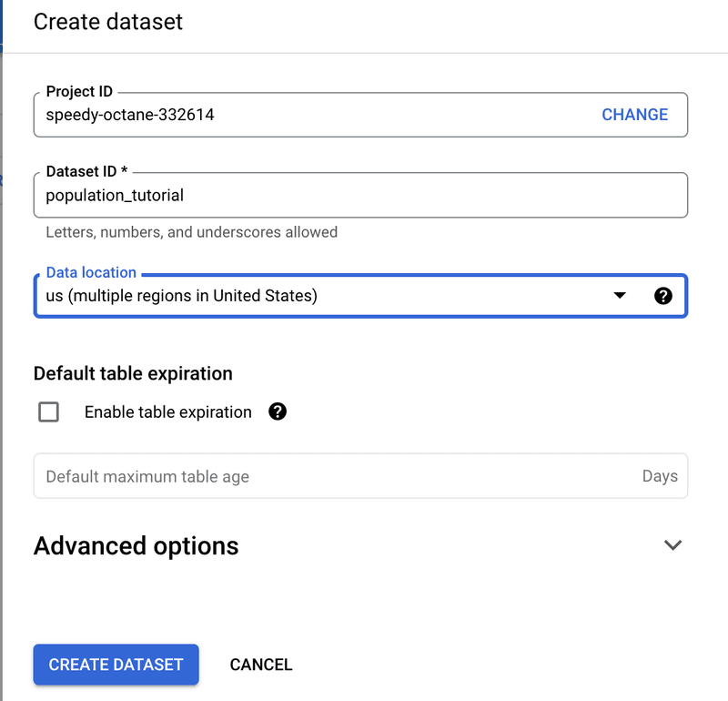Tick the Enable table expiration checkbox
Image resolution: width=728 pixels, height=701 pixels.
pos(49,412)
